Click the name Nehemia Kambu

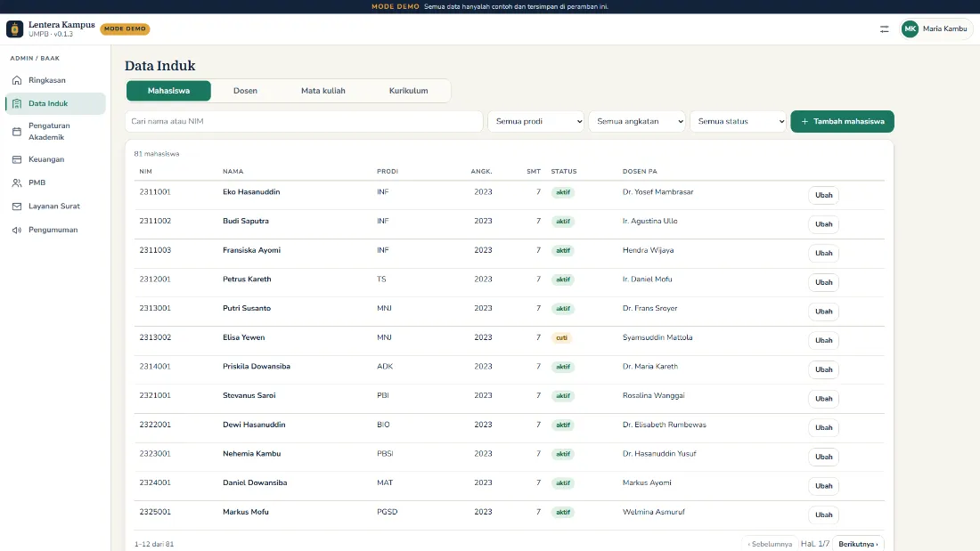(251, 454)
